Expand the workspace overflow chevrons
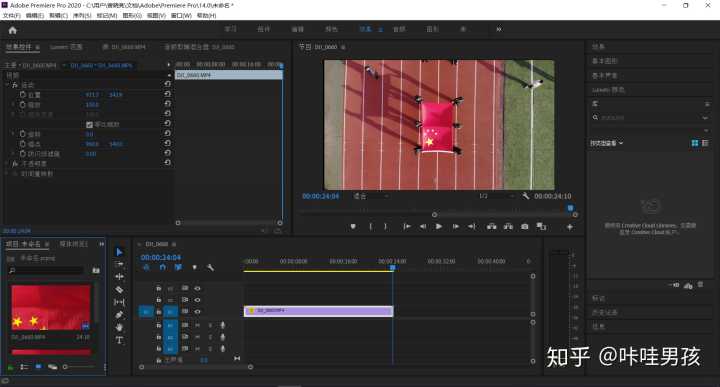The image size is (720, 387). [x=499, y=29]
